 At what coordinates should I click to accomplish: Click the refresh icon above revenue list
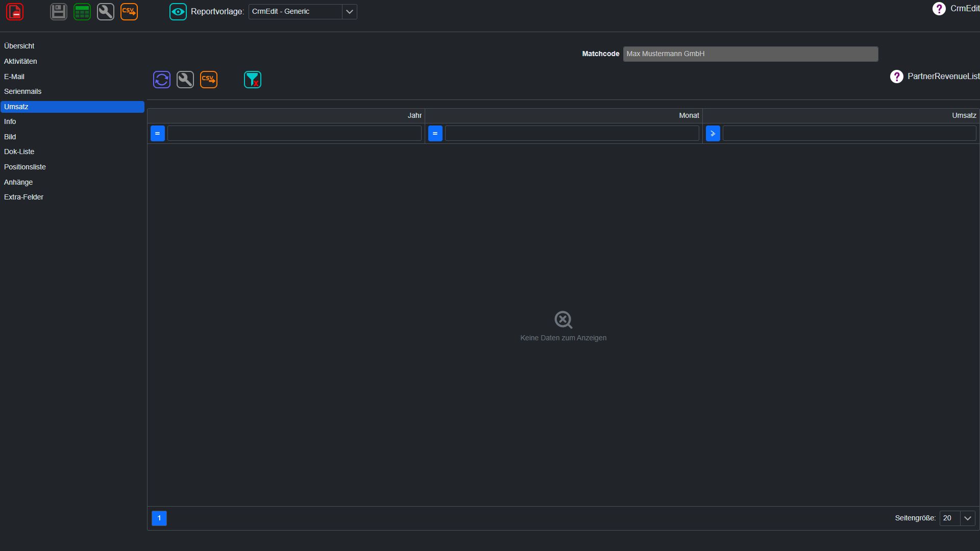pyautogui.click(x=162, y=80)
